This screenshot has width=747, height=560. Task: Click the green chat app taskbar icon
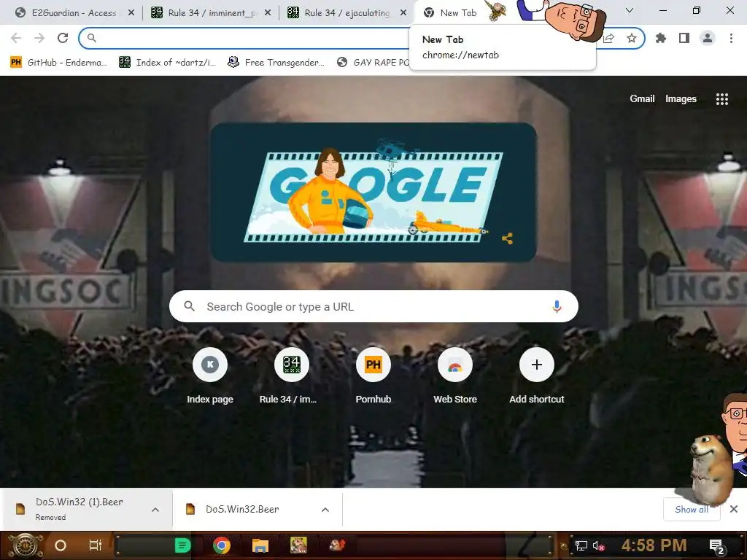click(182, 545)
